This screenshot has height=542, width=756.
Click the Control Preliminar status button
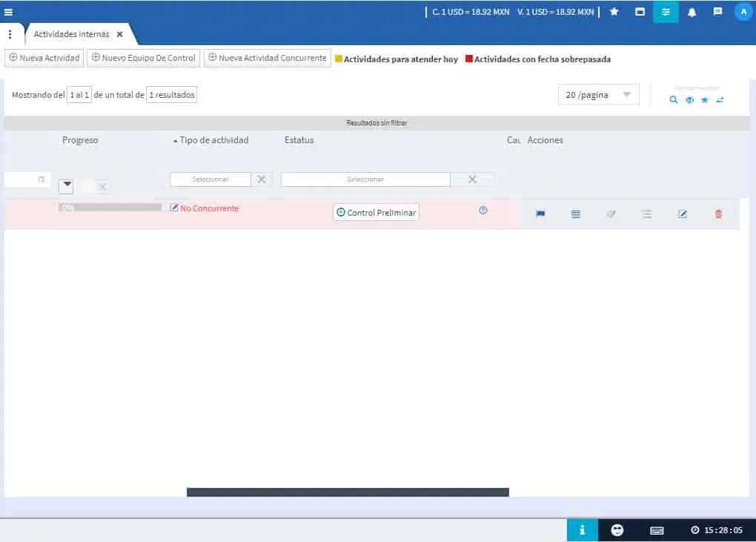pos(377,213)
